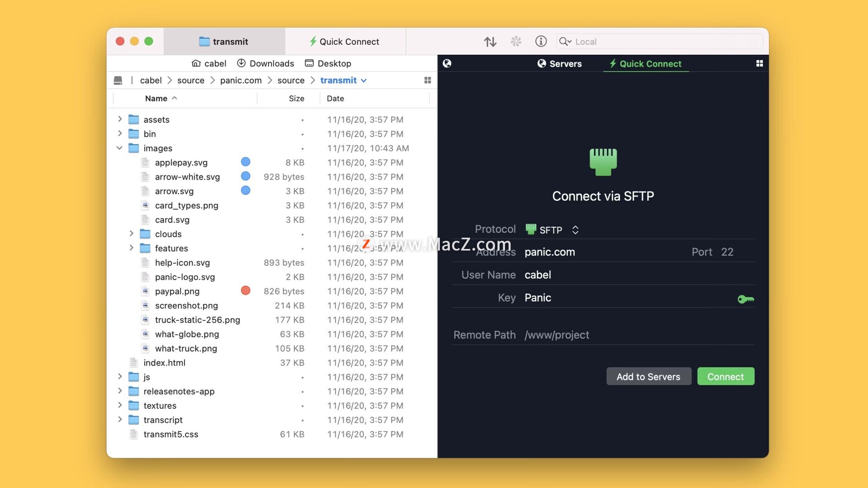Select the help-icon.svg file
Viewport: 868px width, 488px height.
pyautogui.click(x=182, y=263)
